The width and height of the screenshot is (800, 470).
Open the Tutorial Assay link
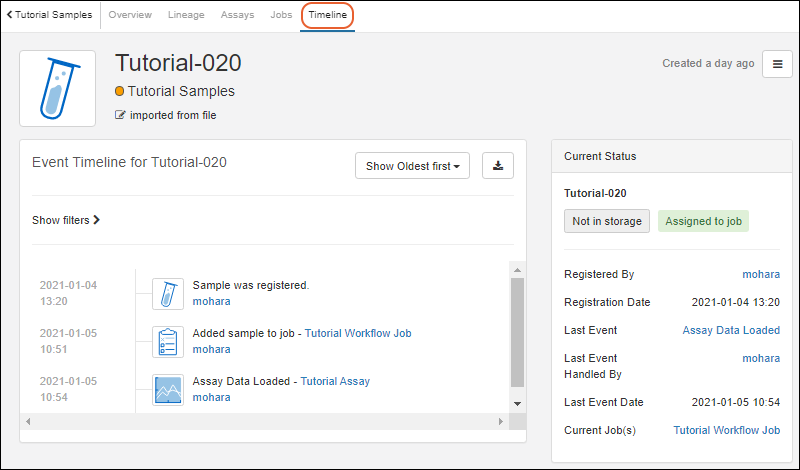[335, 381]
